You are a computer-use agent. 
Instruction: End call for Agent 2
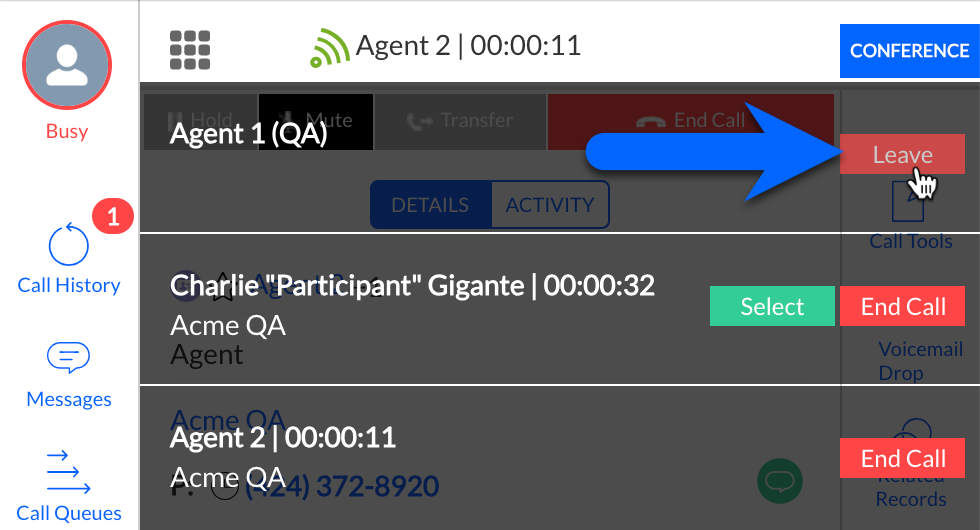tap(903, 459)
